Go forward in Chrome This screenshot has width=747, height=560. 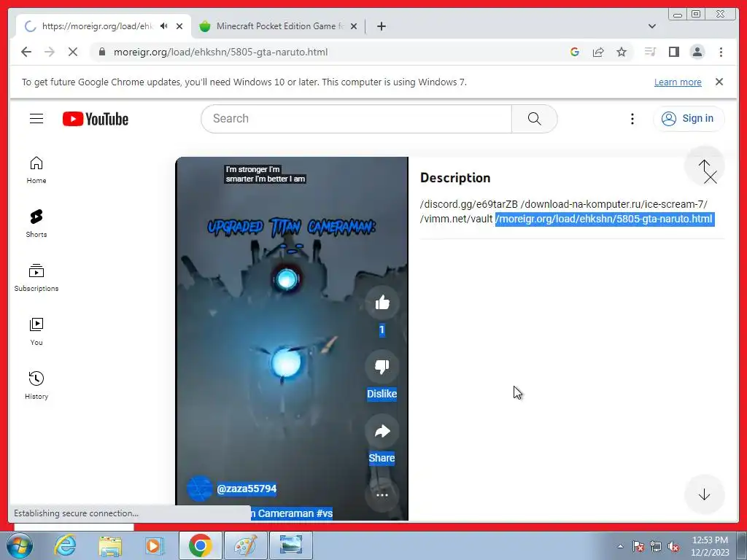pos(50,52)
